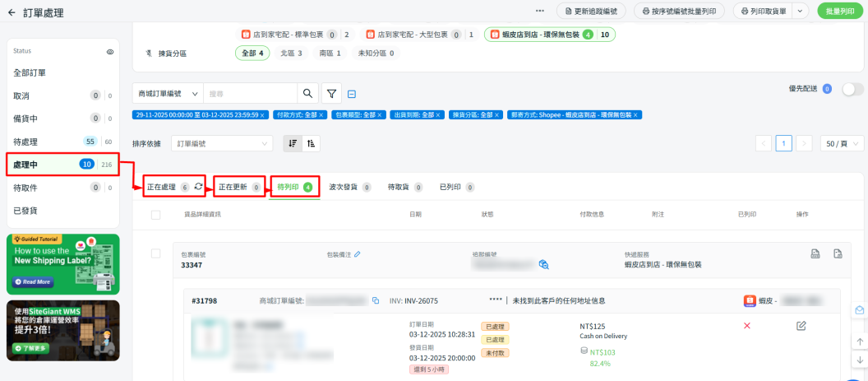868x381 pixels.
Task: Click refresh icon next to 正在處理
Action: pyautogui.click(x=198, y=188)
